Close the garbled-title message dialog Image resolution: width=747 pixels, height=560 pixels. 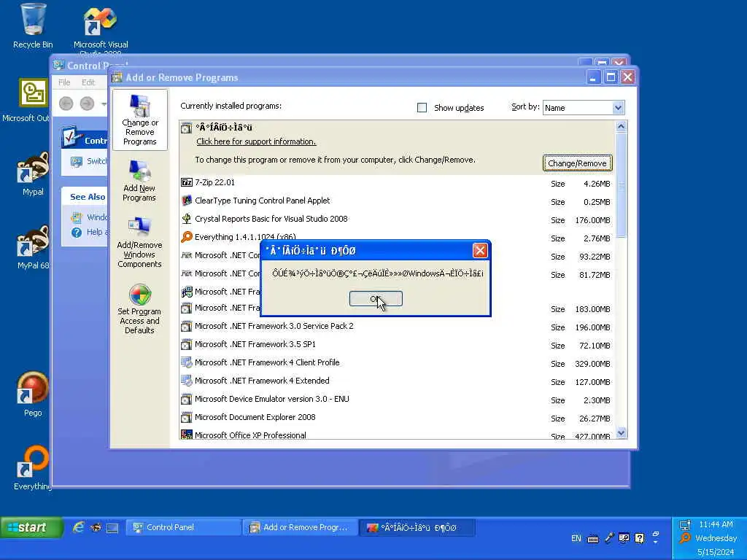point(480,251)
